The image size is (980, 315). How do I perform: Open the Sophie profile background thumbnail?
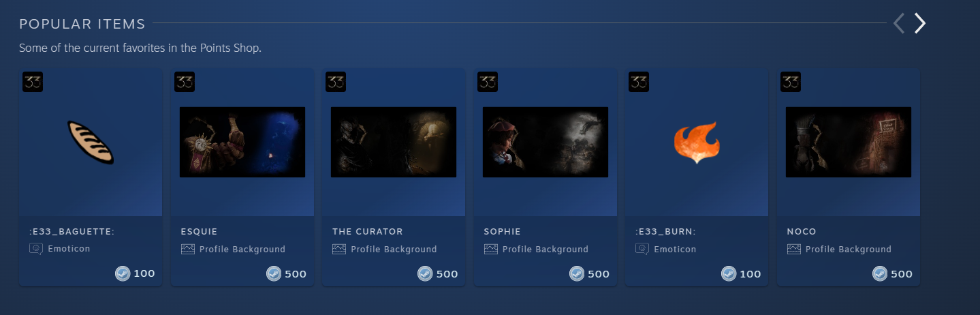[546, 142]
